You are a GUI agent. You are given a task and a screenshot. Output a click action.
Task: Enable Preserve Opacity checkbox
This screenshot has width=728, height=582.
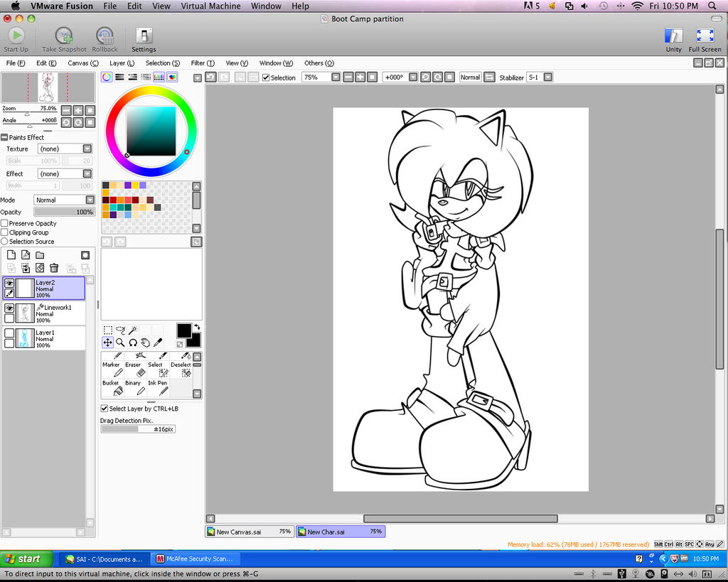[5, 223]
